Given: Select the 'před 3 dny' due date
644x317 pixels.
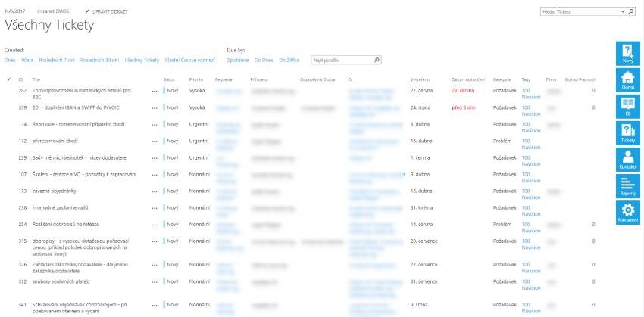Looking at the screenshot, I should point(464,107).
